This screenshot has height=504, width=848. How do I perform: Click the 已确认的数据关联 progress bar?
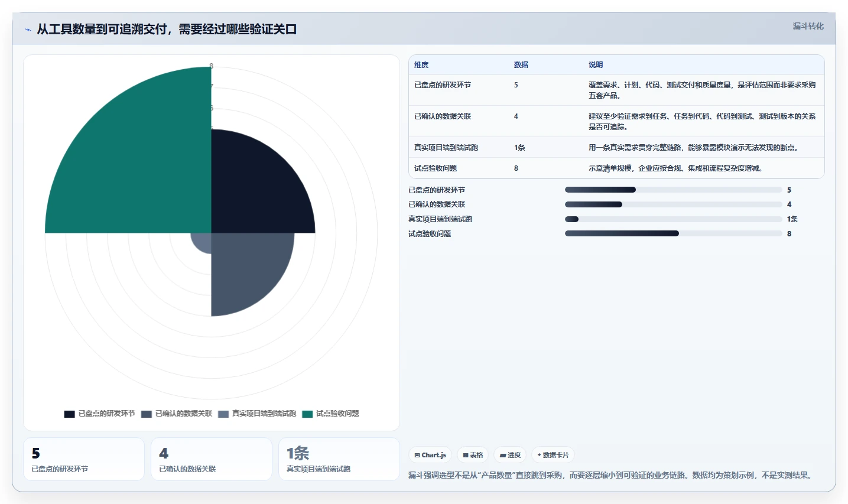[x=674, y=204]
